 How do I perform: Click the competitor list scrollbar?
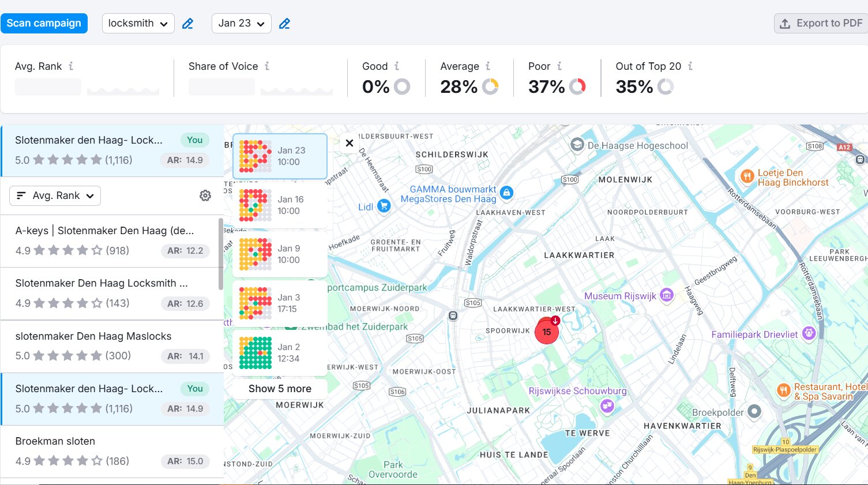(x=221, y=254)
